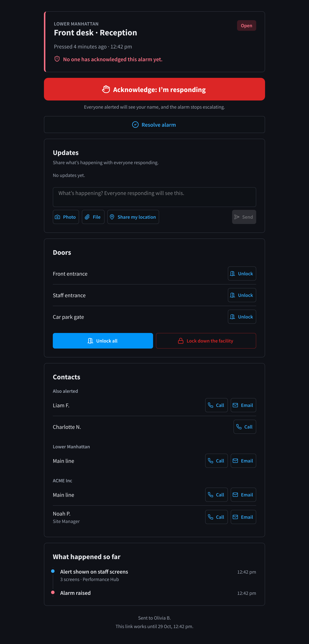Click the Open status badge
309x644 pixels.
tap(246, 25)
